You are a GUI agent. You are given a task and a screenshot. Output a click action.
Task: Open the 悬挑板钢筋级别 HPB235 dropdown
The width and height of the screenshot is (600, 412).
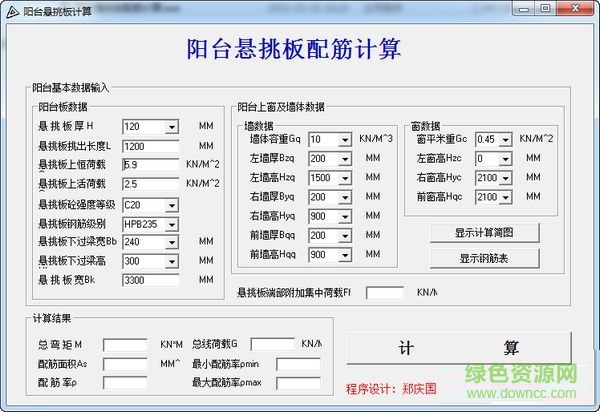coord(172,225)
